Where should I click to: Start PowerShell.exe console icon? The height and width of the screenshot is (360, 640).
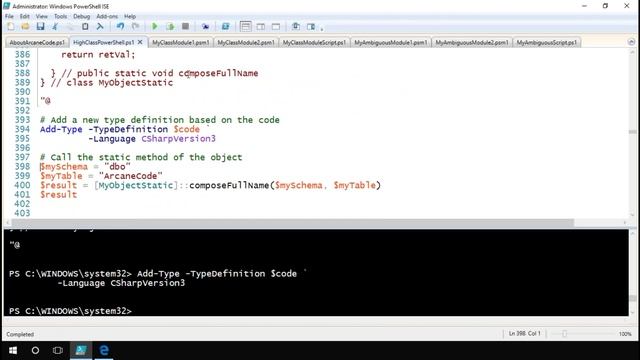[x=225, y=27]
